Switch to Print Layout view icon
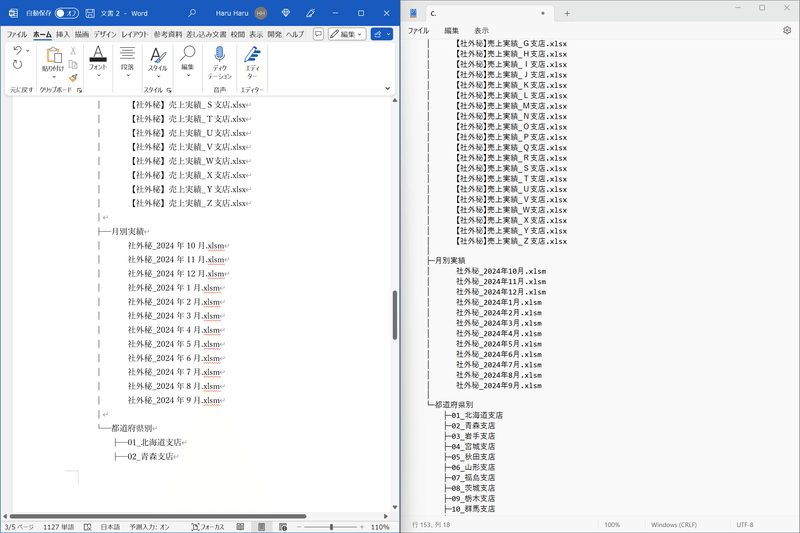800x533 pixels. [261, 527]
